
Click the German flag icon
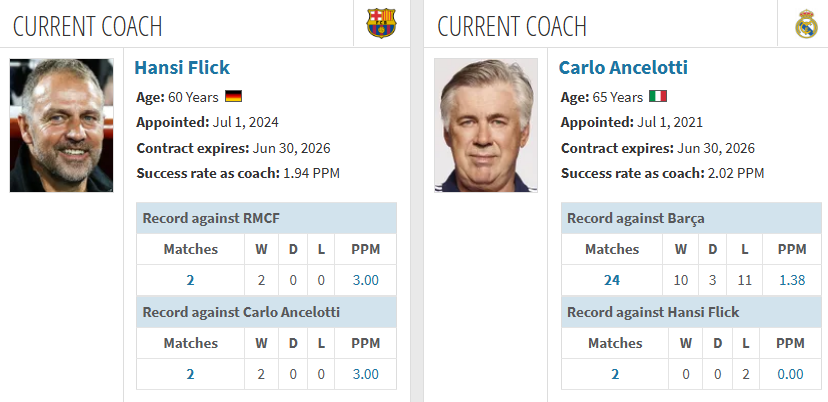233,97
